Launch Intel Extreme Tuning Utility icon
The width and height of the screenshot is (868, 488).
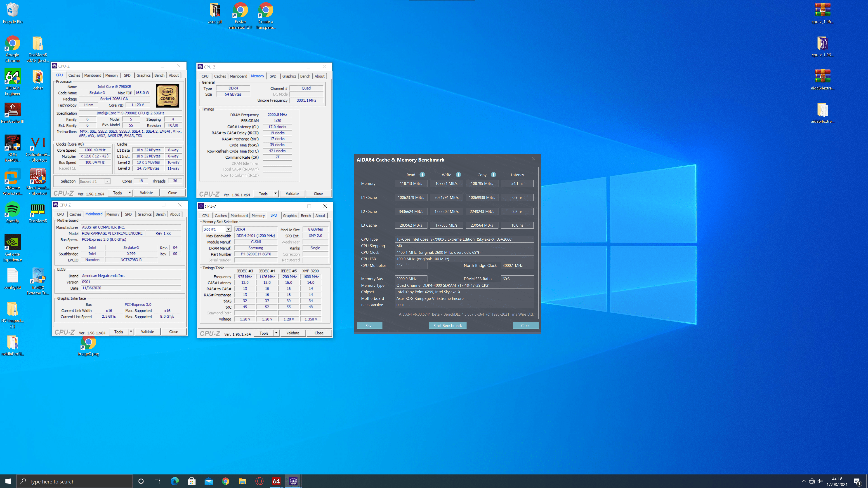(x=38, y=281)
